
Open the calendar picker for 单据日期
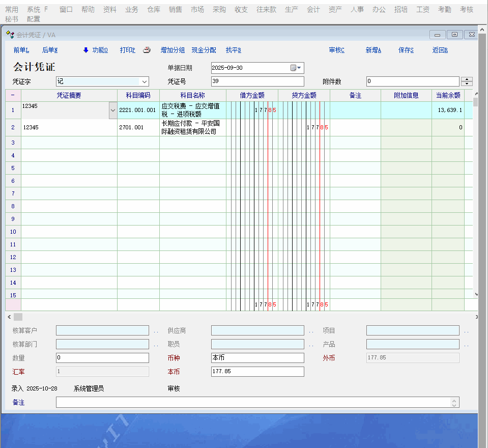point(296,68)
